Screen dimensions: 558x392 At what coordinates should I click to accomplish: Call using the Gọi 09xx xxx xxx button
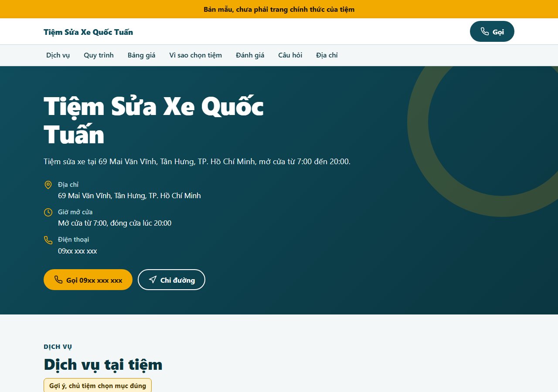pos(88,280)
